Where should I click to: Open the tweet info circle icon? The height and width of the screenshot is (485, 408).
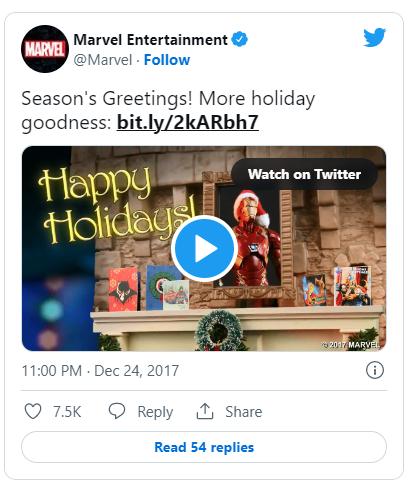pyautogui.click(x=375, y=370)
